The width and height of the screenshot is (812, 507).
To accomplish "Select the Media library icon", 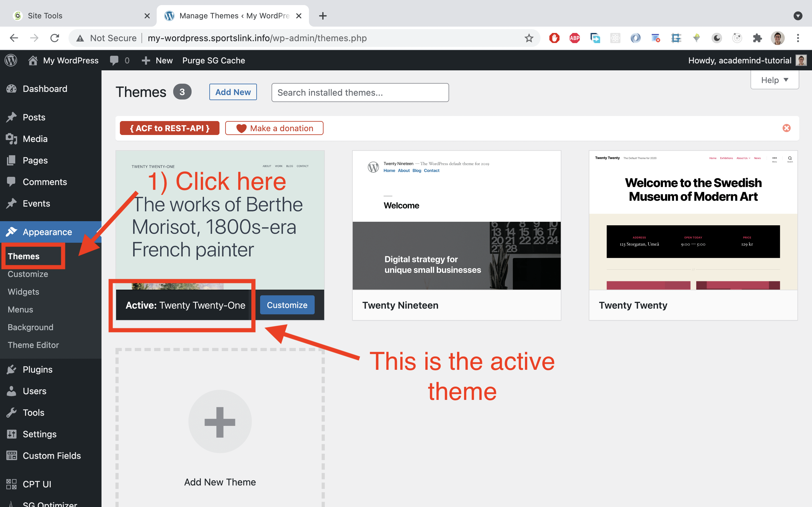I will [x=11, y=139].
